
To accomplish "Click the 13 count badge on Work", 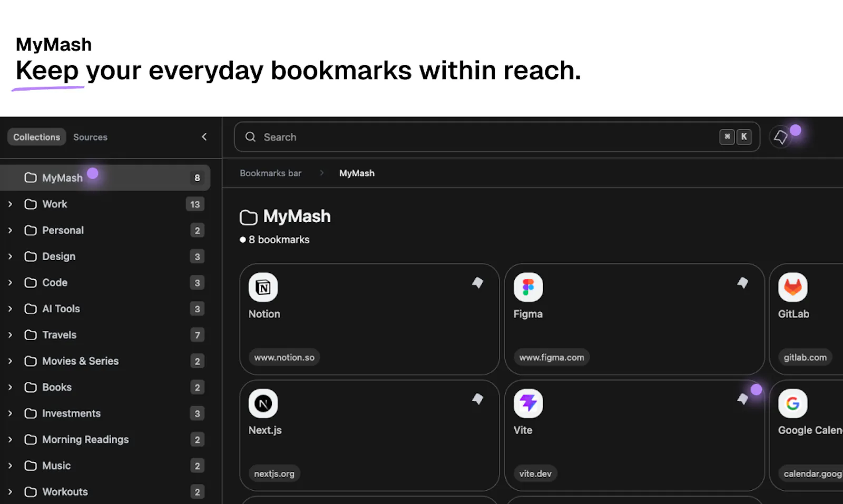I will 195,204.
